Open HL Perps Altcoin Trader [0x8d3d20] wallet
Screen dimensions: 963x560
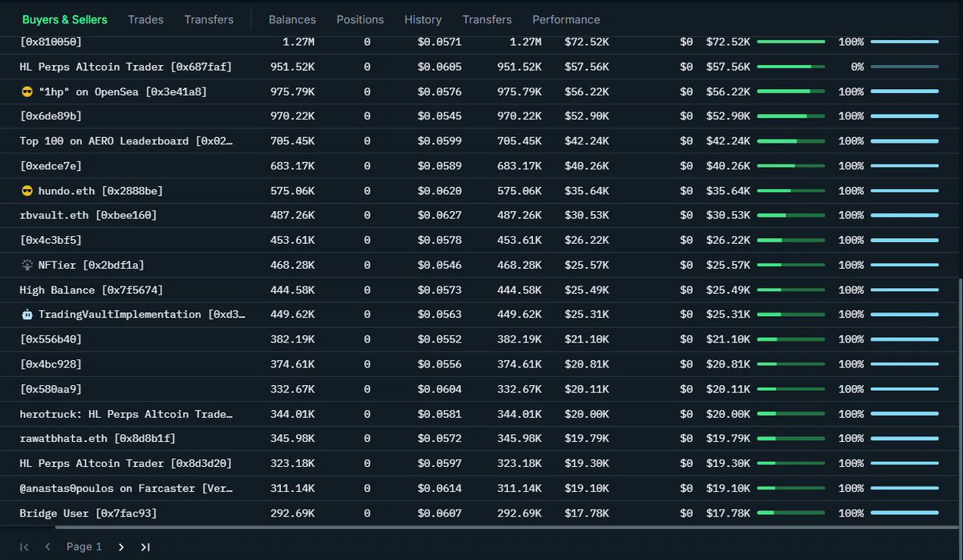[x=126, y=464]
